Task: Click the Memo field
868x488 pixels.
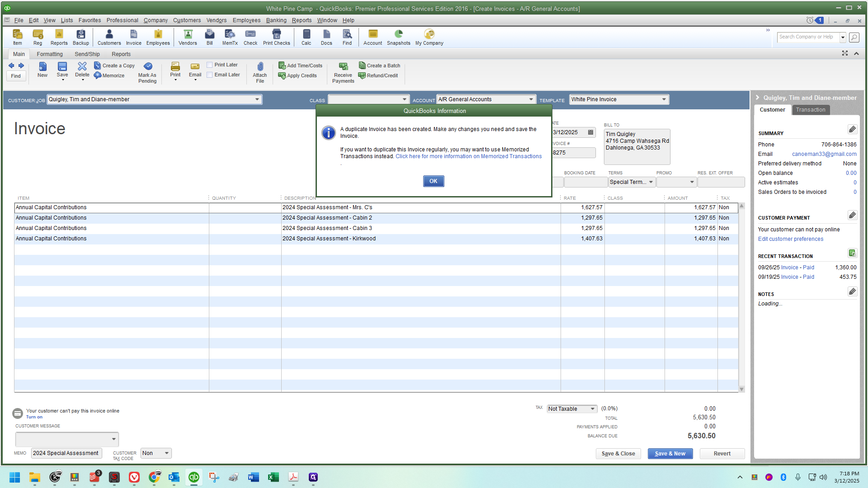Action: tap(66, 453)
